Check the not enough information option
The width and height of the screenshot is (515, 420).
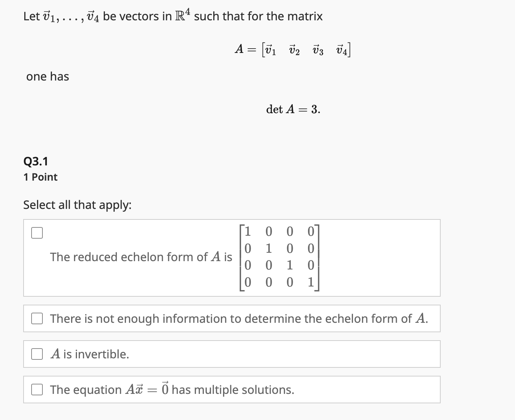coord(37,318)
